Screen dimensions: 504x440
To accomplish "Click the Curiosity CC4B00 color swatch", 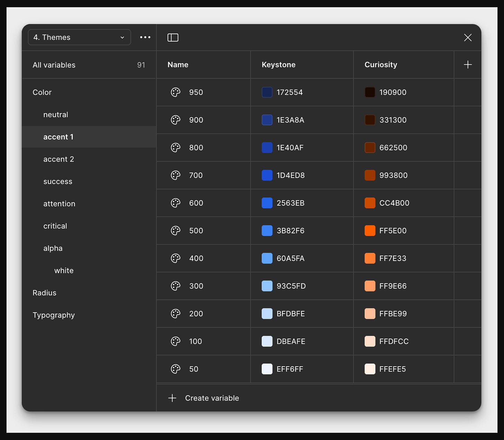I will [x=370, y=203].
